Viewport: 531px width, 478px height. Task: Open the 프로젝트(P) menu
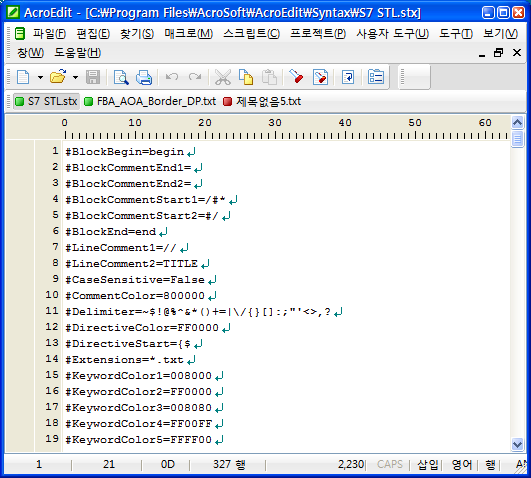318,34
